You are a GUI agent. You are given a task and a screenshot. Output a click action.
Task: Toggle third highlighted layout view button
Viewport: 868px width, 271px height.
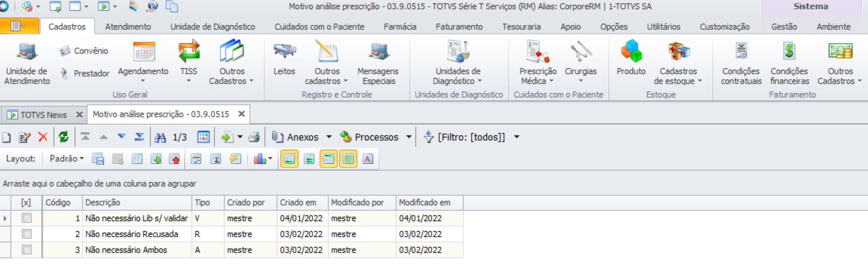coord(329,159)
